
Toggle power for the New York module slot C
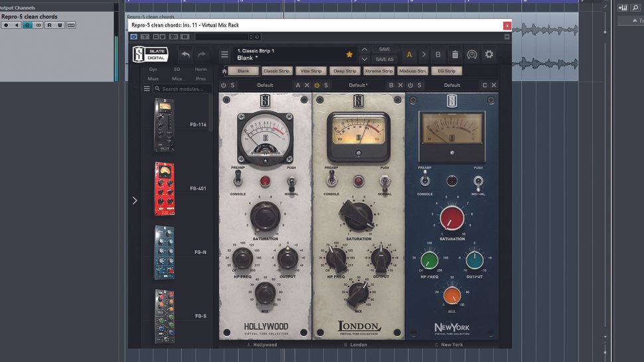pos(410,86)
